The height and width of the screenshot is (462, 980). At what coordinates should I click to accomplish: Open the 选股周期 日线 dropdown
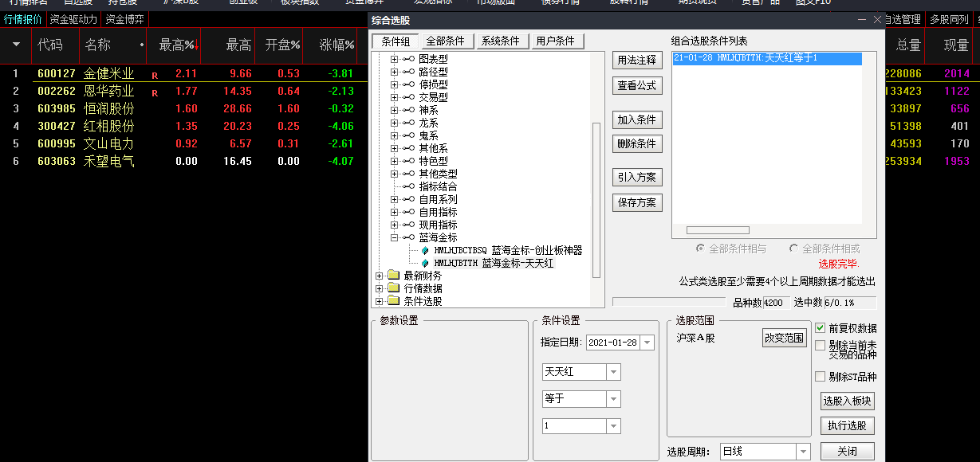coord(803,452)
